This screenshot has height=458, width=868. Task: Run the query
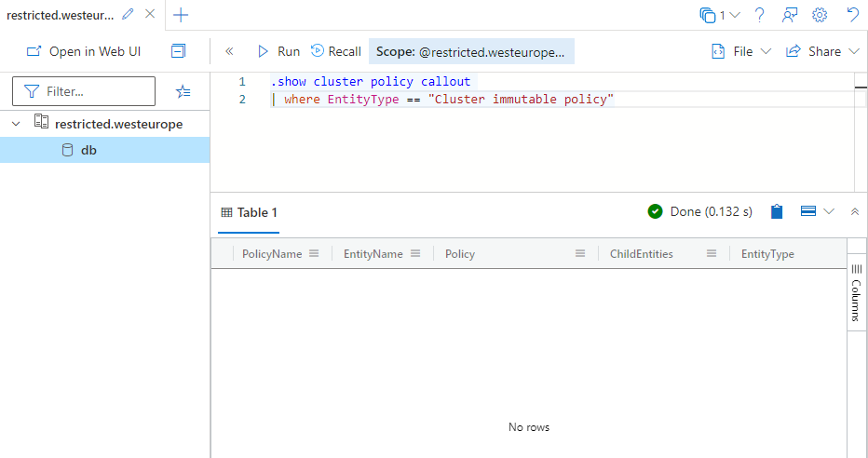point(279,51)
